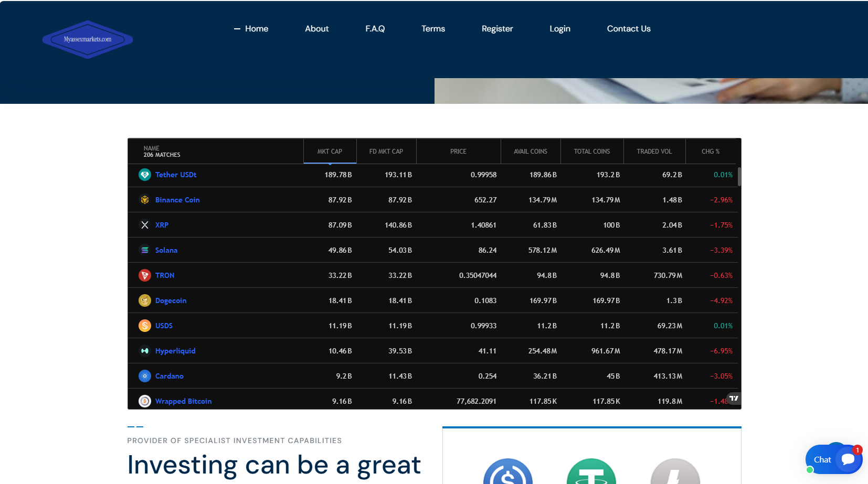
Task: Sort the table by FD MKT CAP column
Action: click(386, 152)
